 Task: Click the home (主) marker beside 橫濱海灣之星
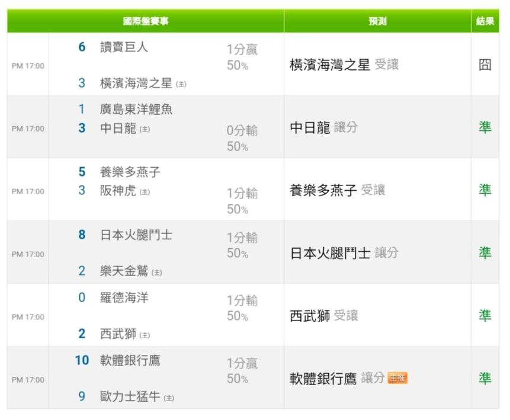click(181, 84)
